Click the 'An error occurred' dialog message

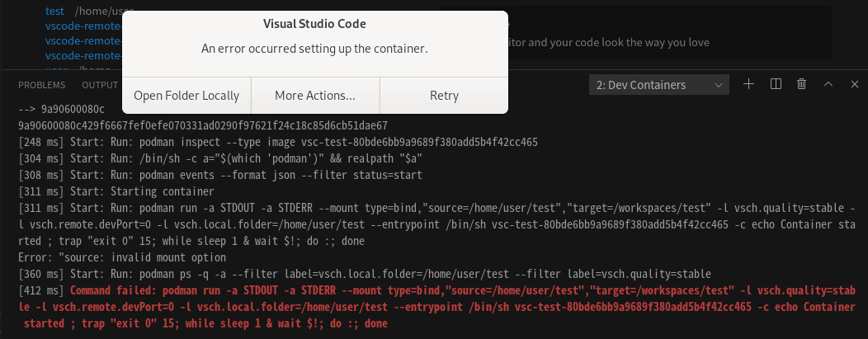(x=314, y=49)
